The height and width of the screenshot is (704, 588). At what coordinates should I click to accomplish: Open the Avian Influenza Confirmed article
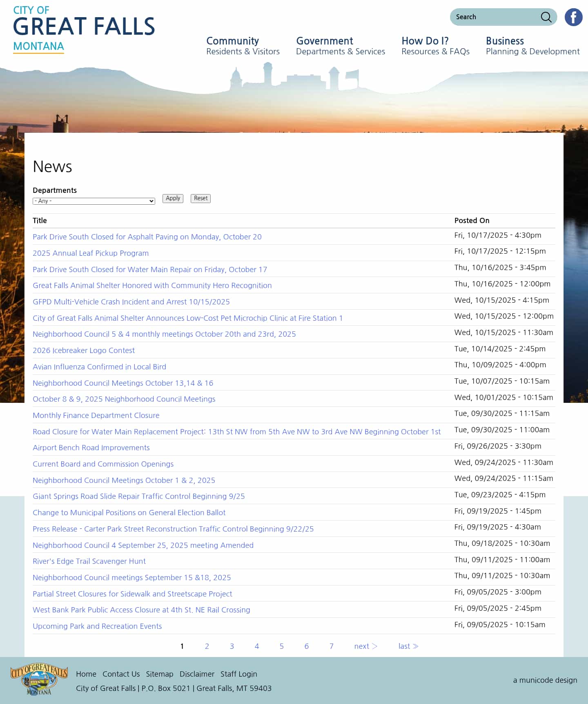click(99, 367)
